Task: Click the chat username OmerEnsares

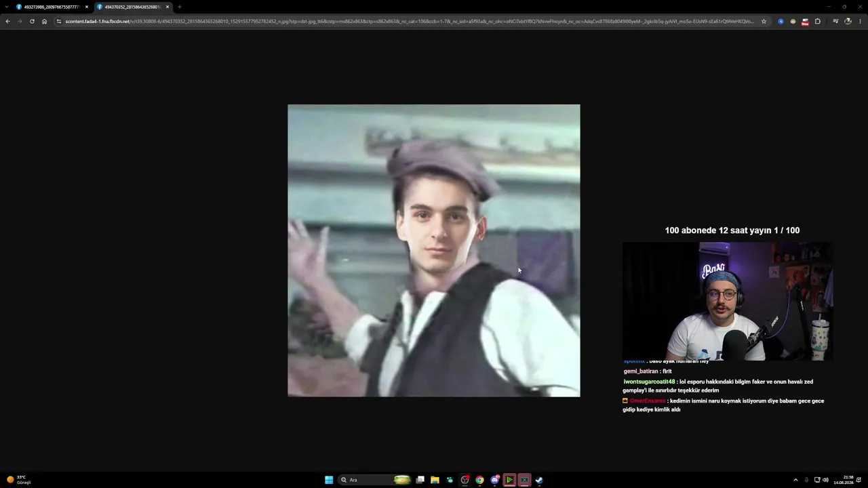Action: (x=648, y=401)
